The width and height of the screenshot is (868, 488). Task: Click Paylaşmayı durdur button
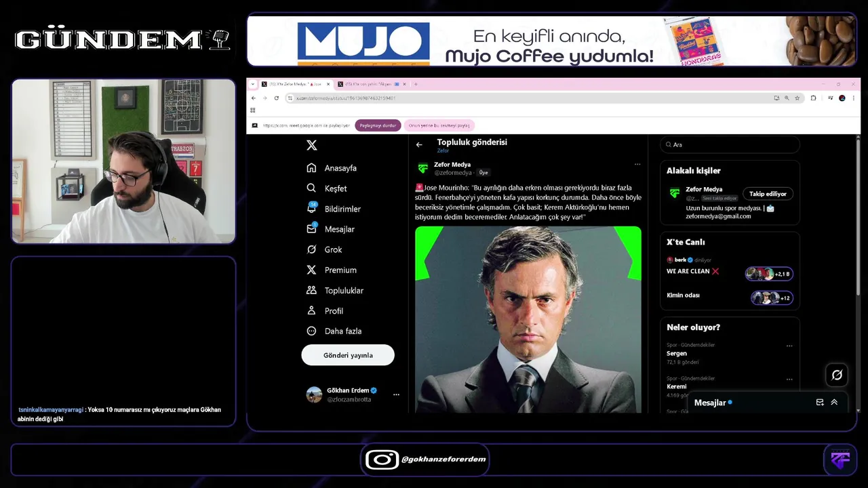coord(378,125)
